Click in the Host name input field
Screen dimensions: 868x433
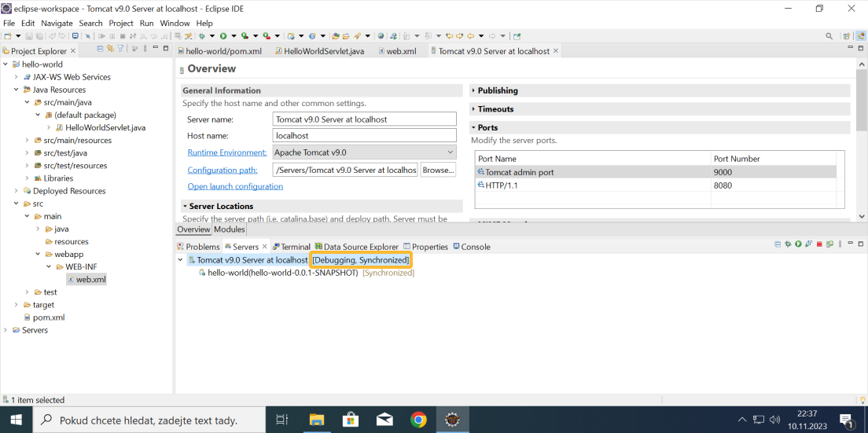coord(364,135)
